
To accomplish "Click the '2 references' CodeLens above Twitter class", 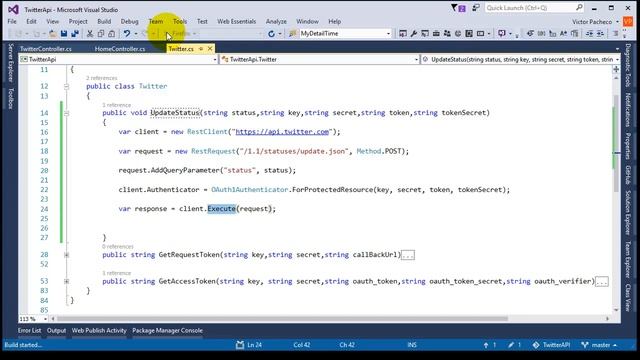I will [102, 78].
